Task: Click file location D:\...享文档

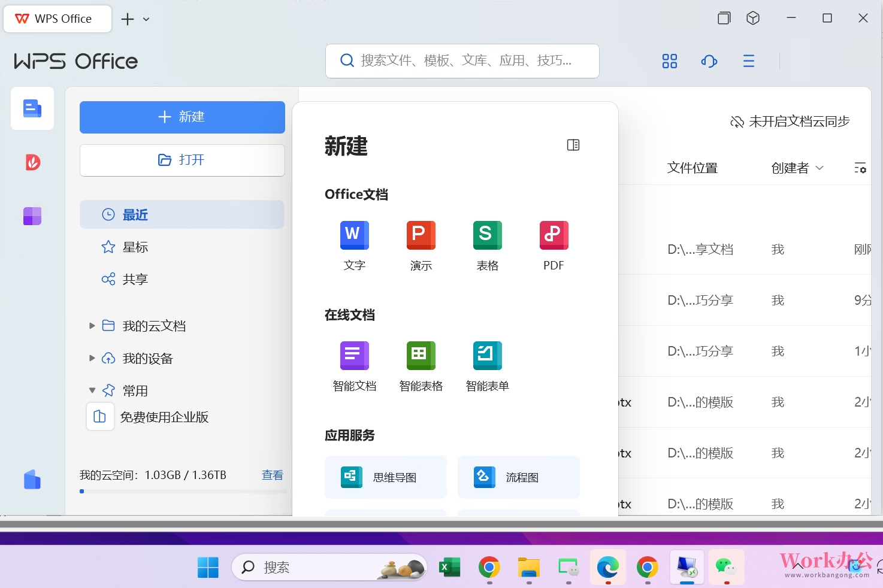Action: pyautogui.click(x=700, y=249)
